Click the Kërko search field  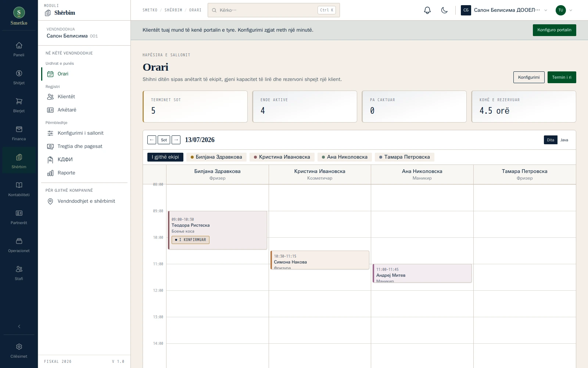point(273,10)
